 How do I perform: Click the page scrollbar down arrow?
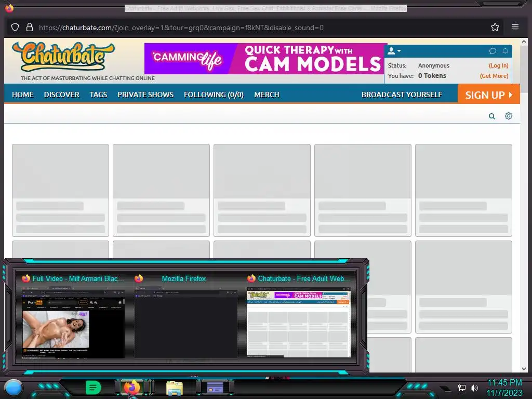[x=524, y=369]
